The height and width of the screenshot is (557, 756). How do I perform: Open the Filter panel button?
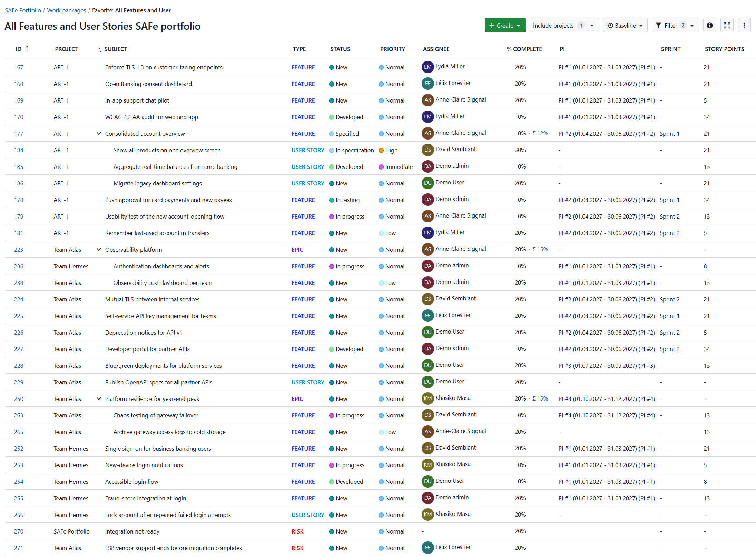(x=675, y=25)
